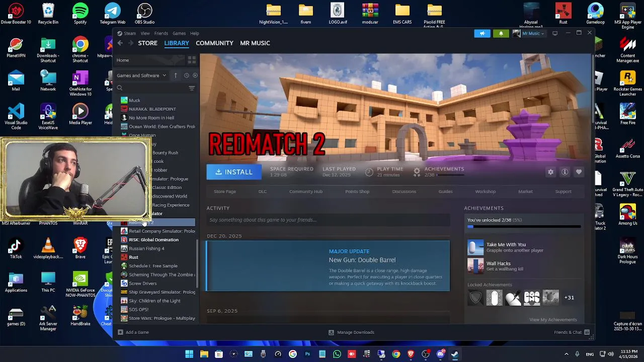Select Ocean World: Eden Crafters Prologue
This screenshot has height=362, width=644.
click(x=157, y=127)
